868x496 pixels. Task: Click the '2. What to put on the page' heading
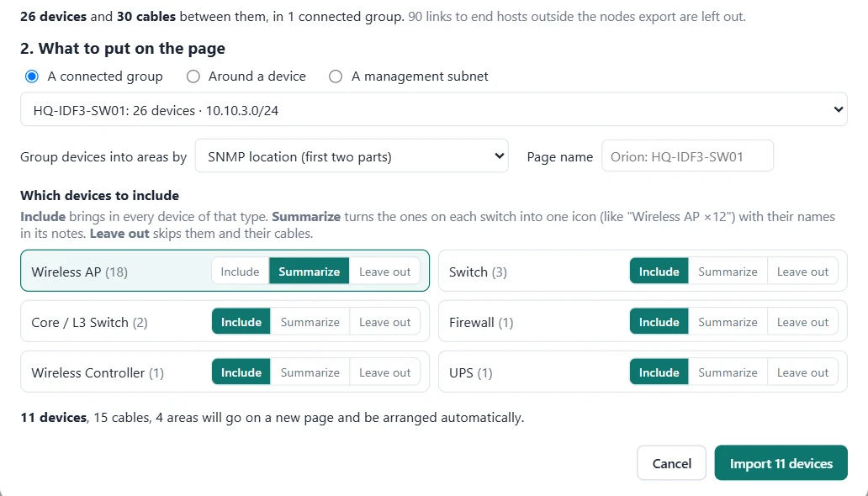point(122,49)
